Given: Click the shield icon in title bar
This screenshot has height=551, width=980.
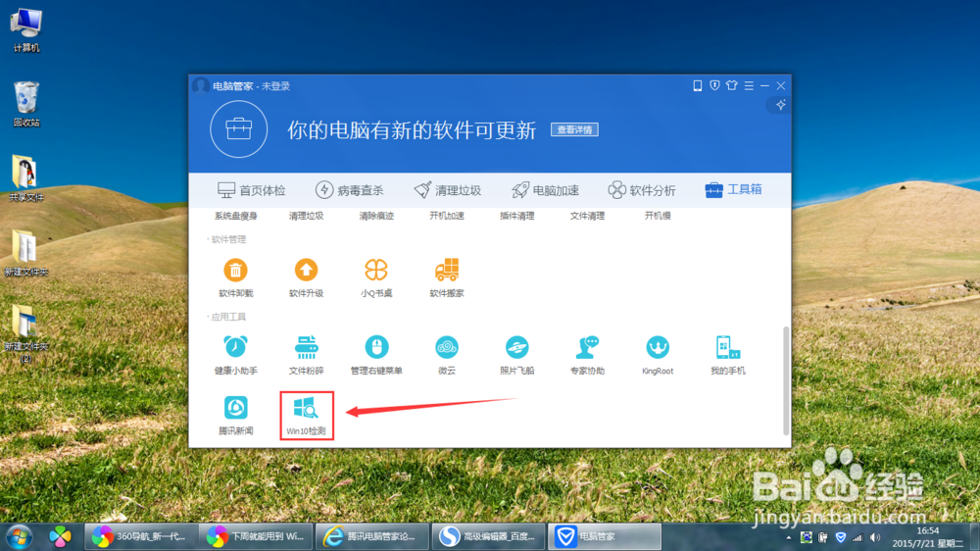Looking at the screenshot, I should click(x=714, y=85).
